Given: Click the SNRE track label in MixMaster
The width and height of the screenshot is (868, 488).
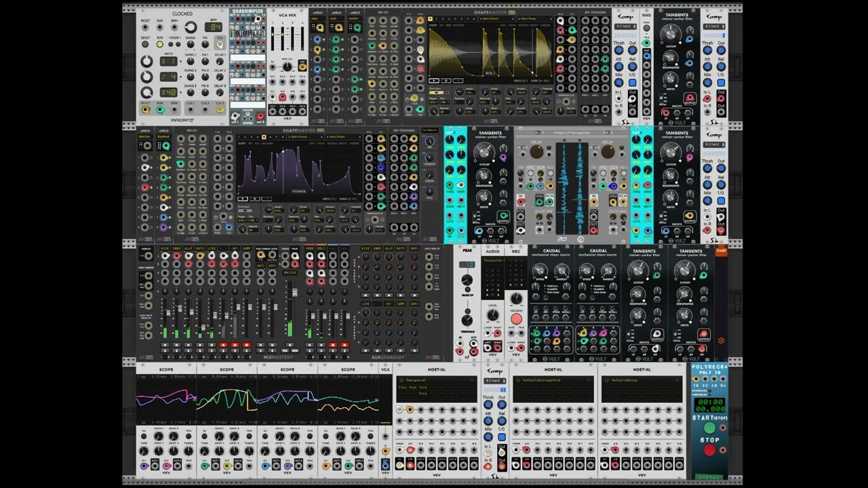Looking at the screenshot, I should pyautogui.click(x=177, y=248).
